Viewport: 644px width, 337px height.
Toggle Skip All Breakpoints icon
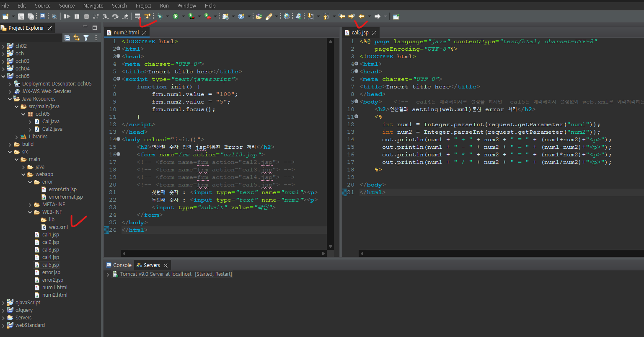(54, 16)
